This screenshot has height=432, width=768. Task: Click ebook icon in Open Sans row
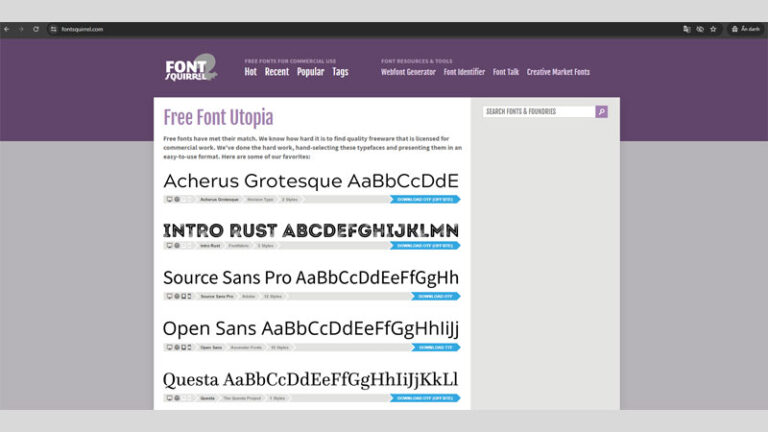point(184,347)
